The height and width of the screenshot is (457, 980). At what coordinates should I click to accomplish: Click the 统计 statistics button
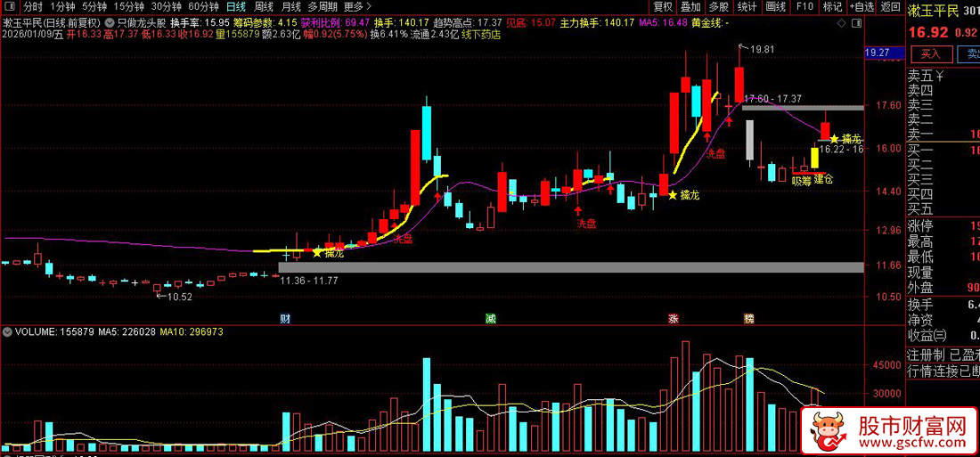[747, 7]
